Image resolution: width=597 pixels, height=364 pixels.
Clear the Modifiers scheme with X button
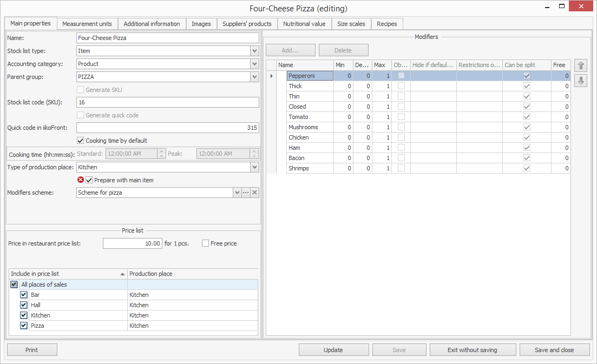click(x=255, y=193)
